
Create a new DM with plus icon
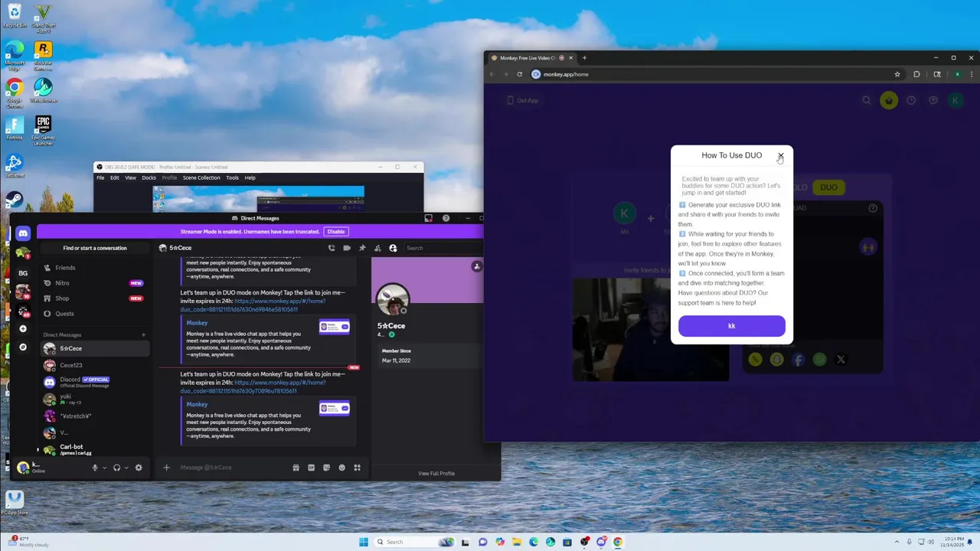pos(143,334)
